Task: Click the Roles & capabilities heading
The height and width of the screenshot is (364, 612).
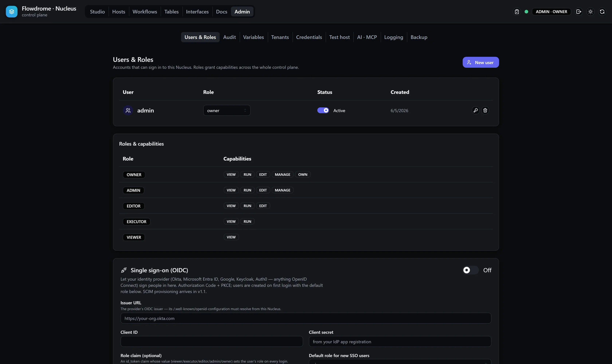Action: (141, 144)
